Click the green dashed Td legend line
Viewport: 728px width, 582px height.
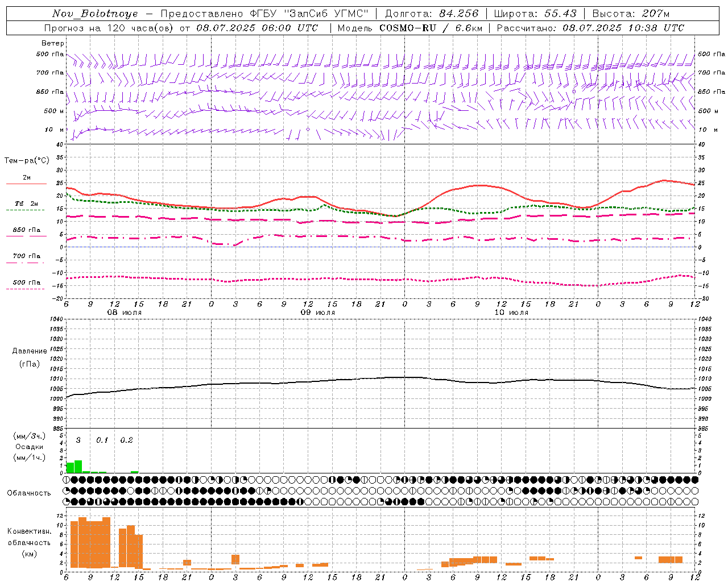click(x=25, y=210)
